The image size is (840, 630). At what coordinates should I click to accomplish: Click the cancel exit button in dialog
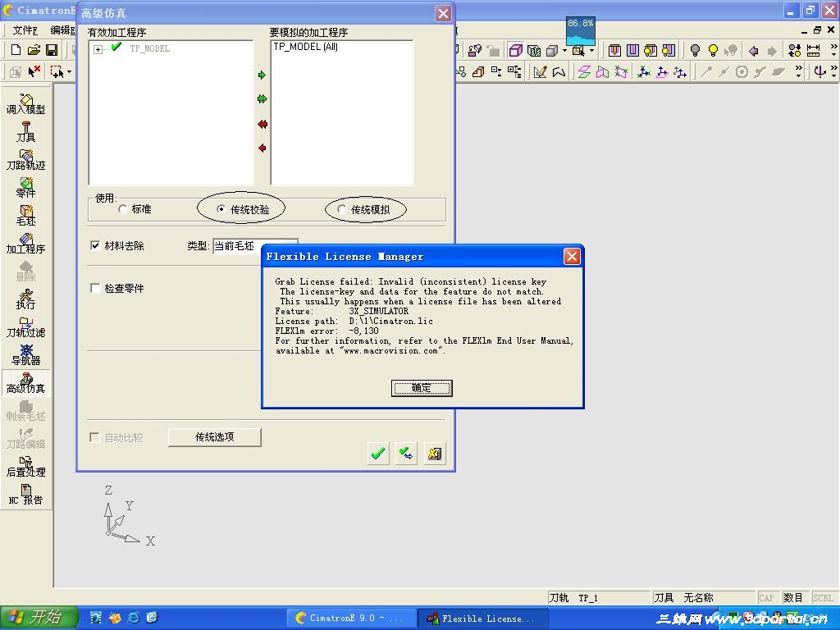point(435,454)
